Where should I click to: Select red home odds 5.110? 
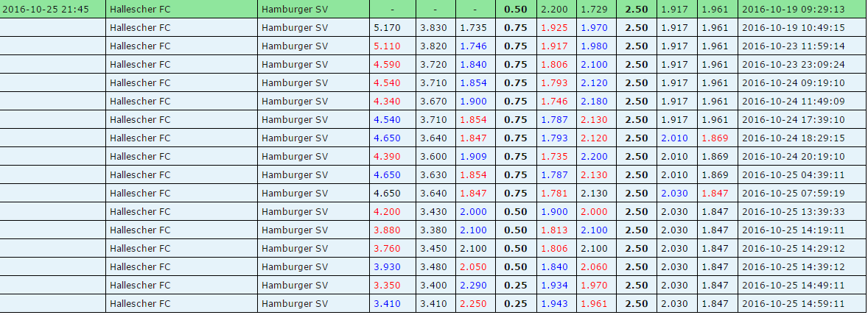pyautogui.click(x=387, y=46)
